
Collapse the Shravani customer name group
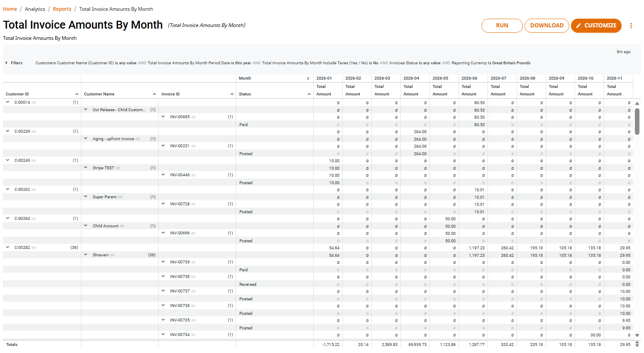point(85,255)
